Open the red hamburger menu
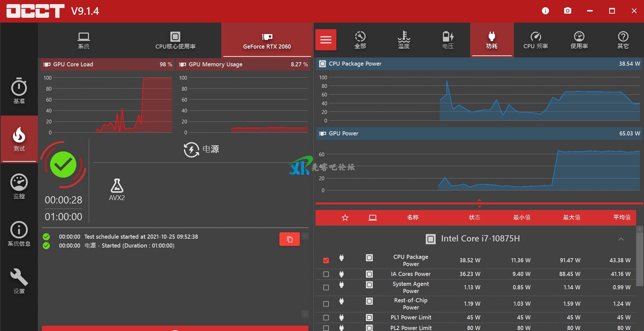 coord(326,40)
